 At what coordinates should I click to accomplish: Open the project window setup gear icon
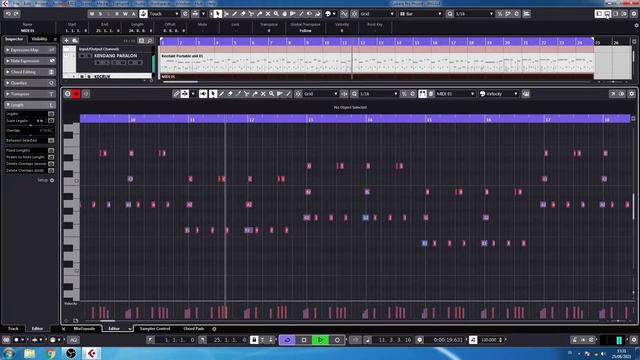634,13
